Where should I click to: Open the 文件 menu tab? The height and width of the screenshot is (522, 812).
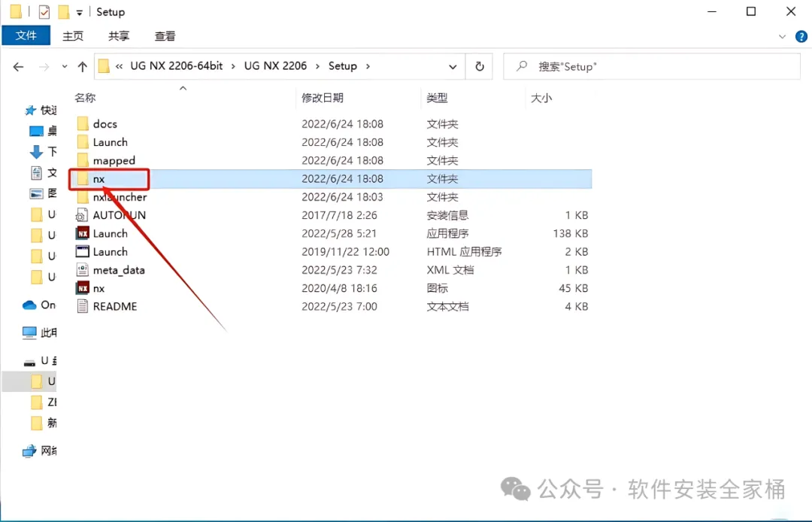click(26, 36)
